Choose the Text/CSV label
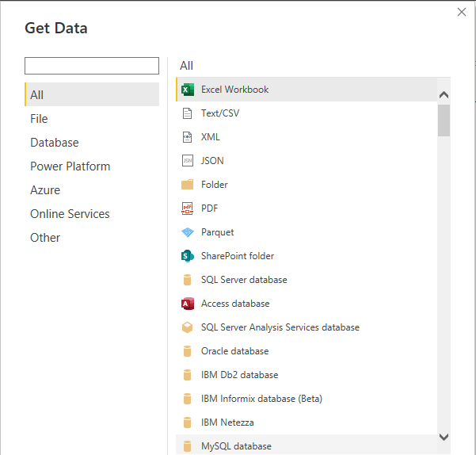Viewport: 476px width, 455px height. (x=220, y=113)
